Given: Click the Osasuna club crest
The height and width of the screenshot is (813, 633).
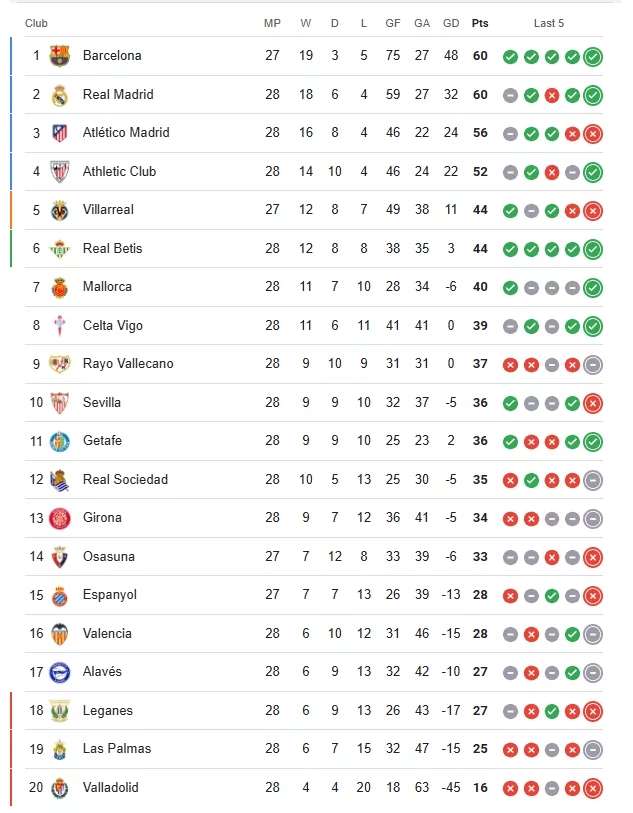Looking at the screenshot, I should [60, 557].
